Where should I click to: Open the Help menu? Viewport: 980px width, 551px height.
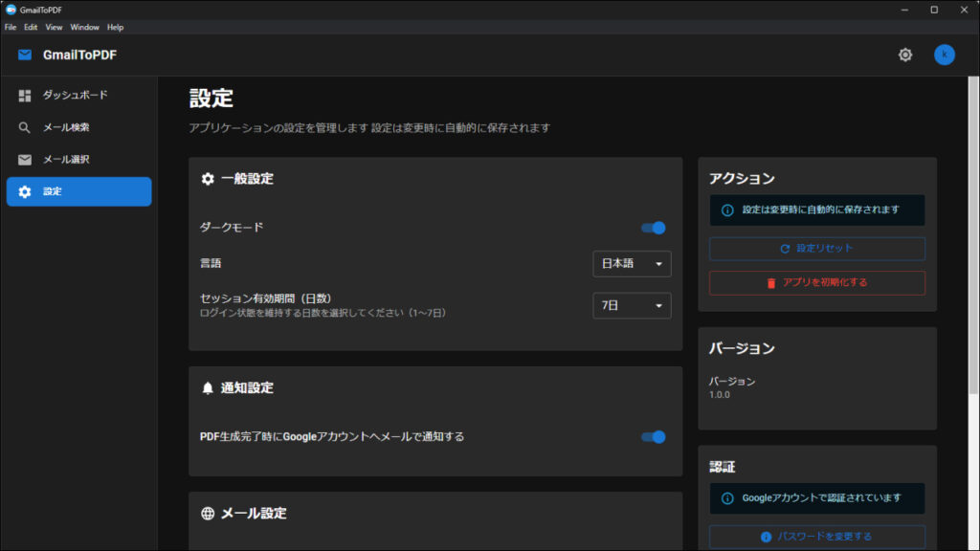tap(115, 28)
